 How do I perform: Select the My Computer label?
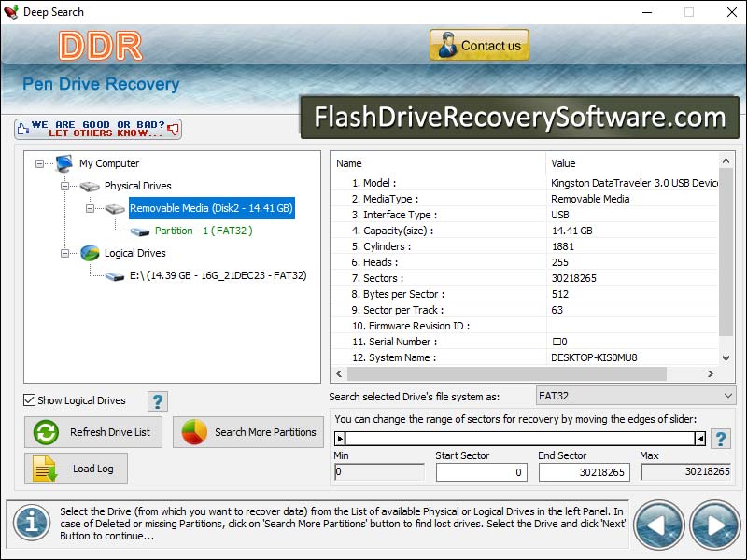(109, 163)
